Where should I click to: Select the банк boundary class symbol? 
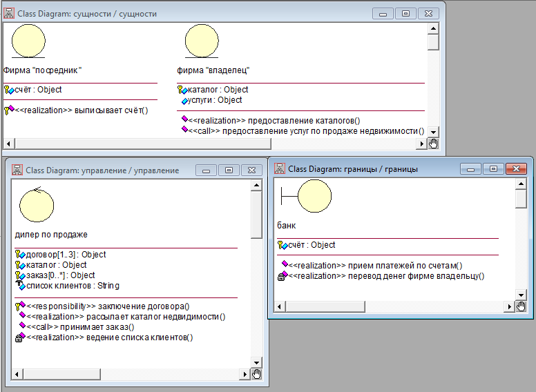click(x=306, y=196)
